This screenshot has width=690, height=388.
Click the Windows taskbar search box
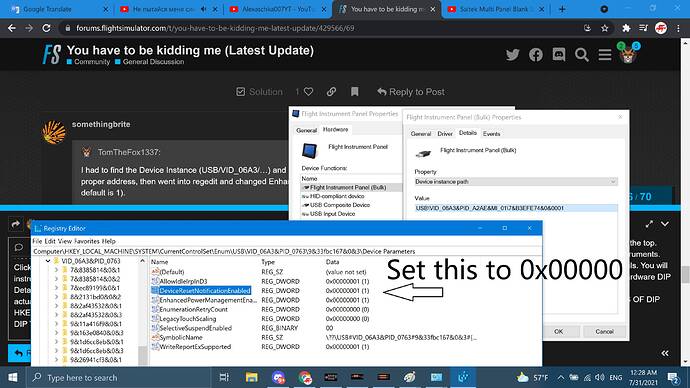click(117, 377)
